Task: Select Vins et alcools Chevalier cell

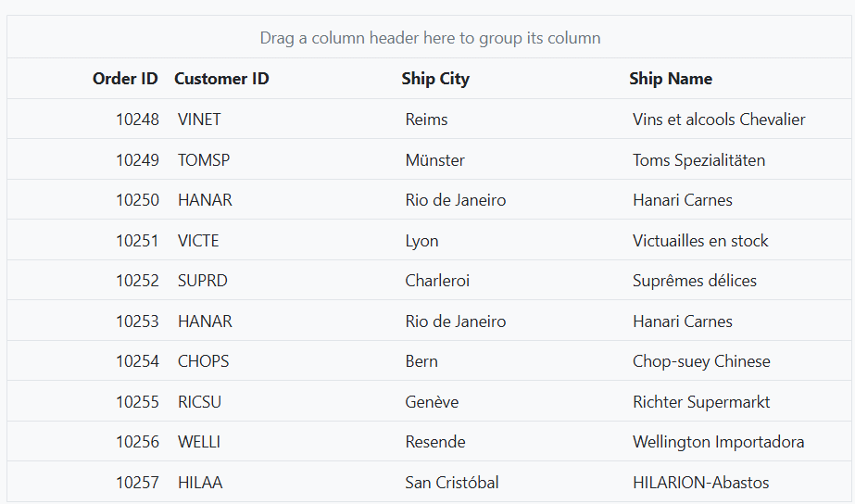Action: [719, 120]
